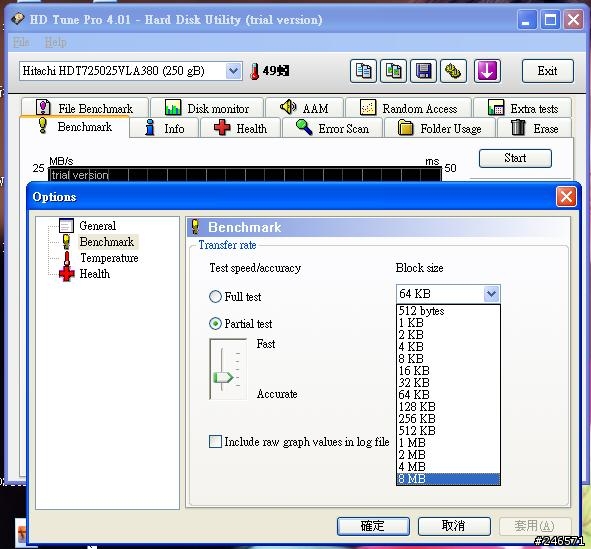Open the Erase tab

(534, 128)
